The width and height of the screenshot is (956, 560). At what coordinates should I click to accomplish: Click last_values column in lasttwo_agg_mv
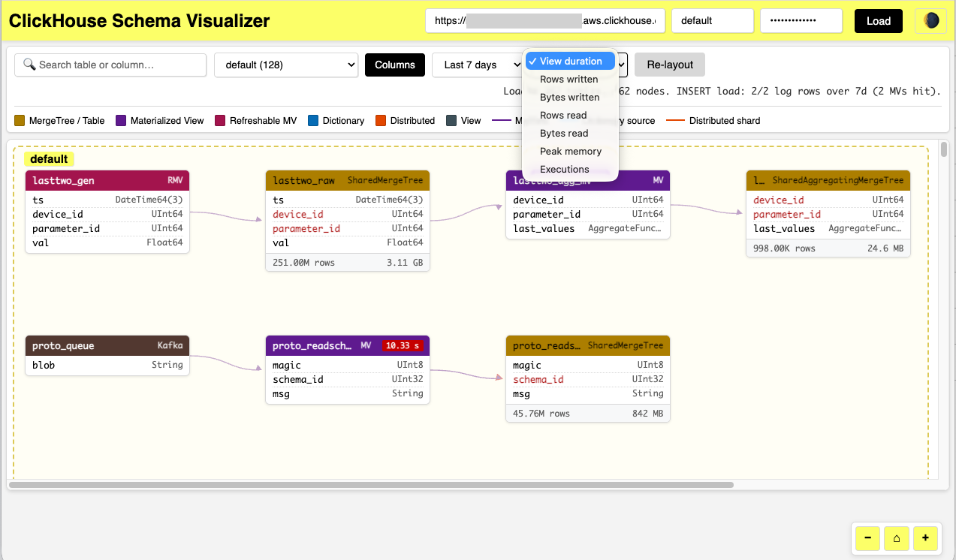(588, 228)
